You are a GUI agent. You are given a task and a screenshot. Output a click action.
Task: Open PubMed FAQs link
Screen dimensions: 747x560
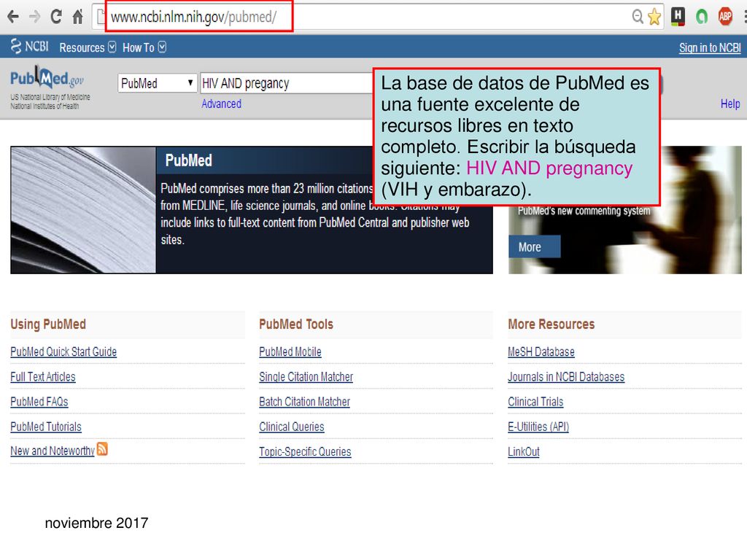pos(39,402)
